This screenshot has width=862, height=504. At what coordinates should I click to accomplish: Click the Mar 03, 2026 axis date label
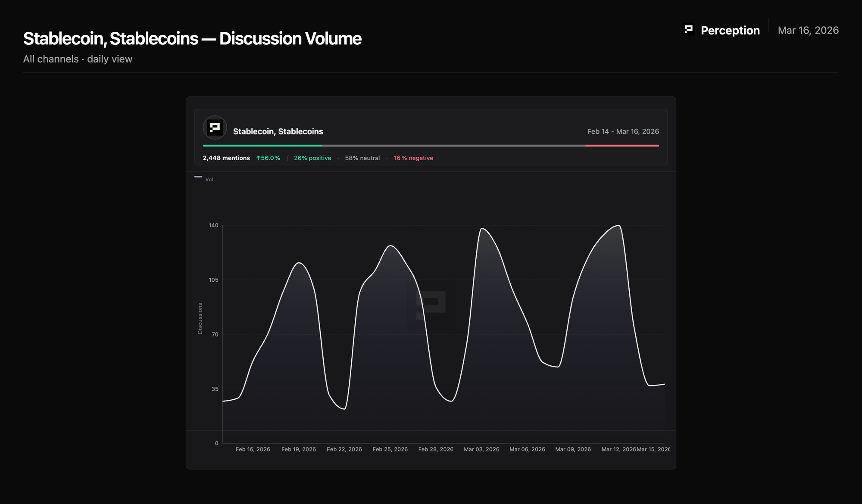(481, 449)
